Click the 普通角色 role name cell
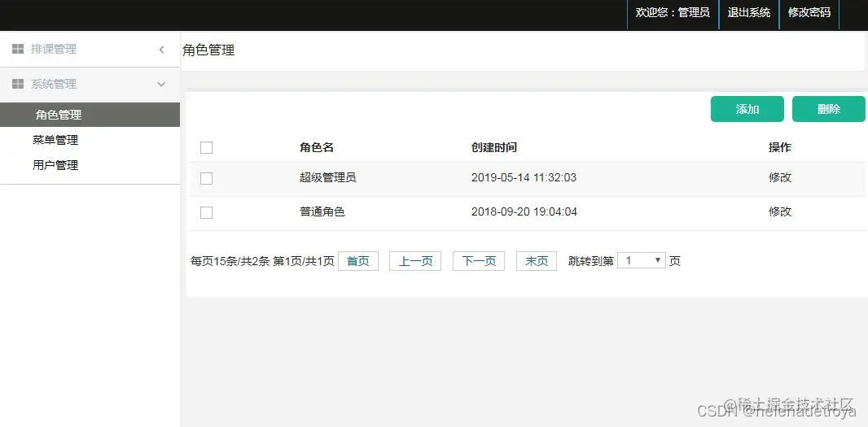Viewport: 868px width, 427px height. 322,211
